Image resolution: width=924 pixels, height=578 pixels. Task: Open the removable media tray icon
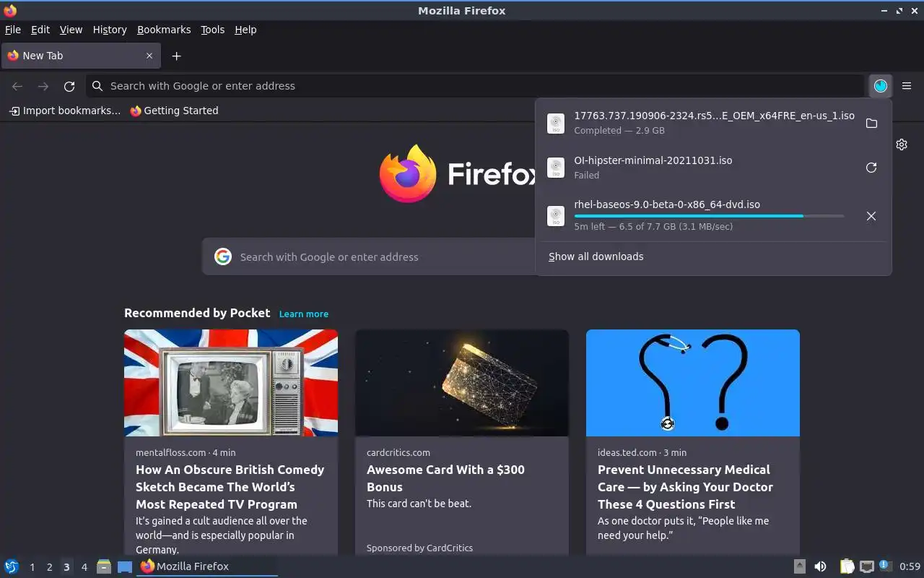point(799,566)
